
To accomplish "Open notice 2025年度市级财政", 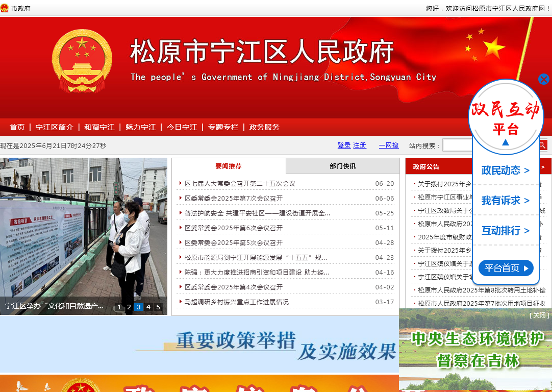I will (445, 237).
